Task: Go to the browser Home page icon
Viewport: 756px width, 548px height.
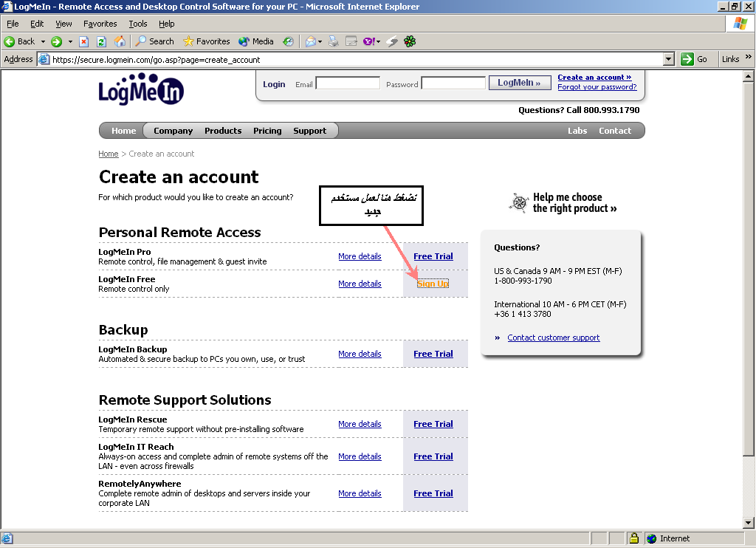Action: (x=120, y=41)
